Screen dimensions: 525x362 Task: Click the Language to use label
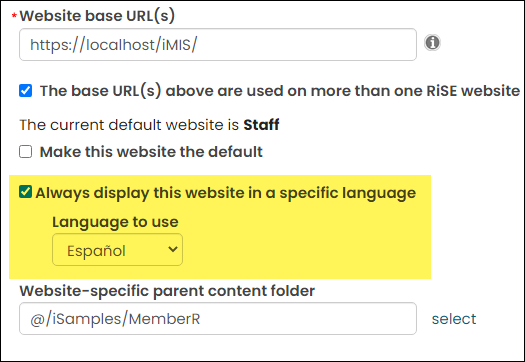point(115,222)
